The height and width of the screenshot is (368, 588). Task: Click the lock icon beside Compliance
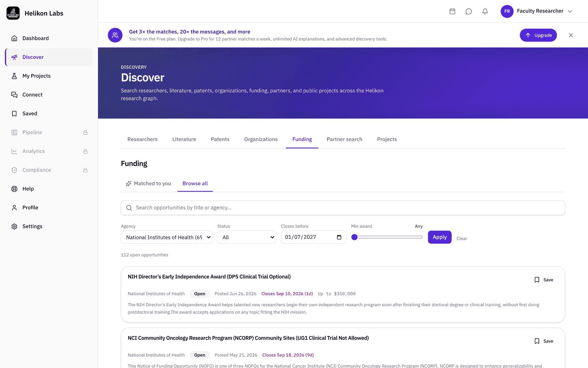tap(85, 170)
